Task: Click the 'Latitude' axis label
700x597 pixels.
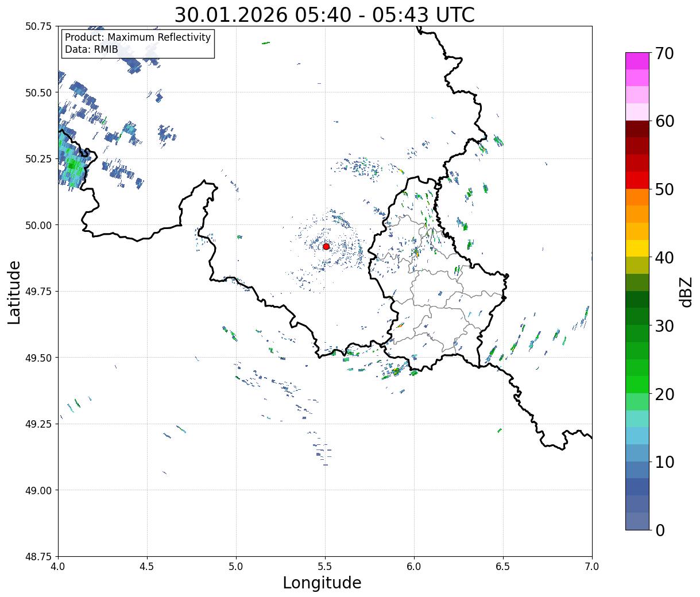Action: click(x=14, y=292)
